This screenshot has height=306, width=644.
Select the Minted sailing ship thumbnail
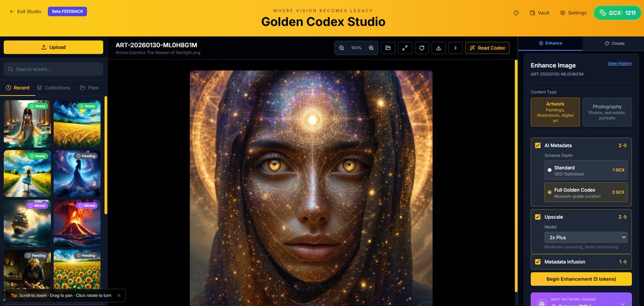pyautogui.click(x=27, y=223)
